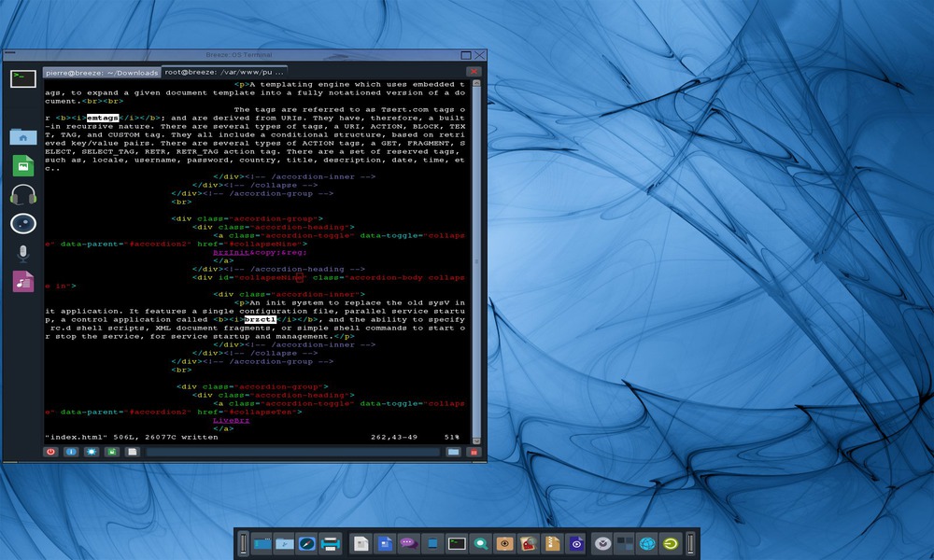
Task: Click the red power button in terminal toolbar
Action: coord(51,452)
